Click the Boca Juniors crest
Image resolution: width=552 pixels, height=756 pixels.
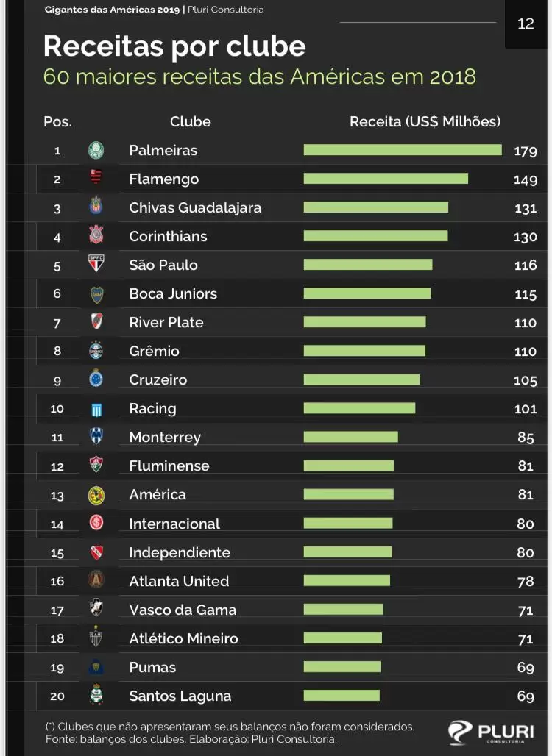click(96, 293)
